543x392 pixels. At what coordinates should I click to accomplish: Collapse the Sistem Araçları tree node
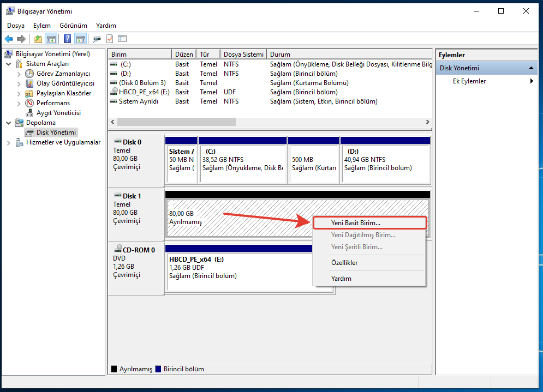9,64
